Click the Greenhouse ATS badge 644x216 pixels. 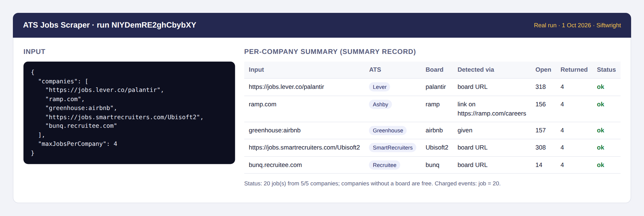click(x=388, y=131)
